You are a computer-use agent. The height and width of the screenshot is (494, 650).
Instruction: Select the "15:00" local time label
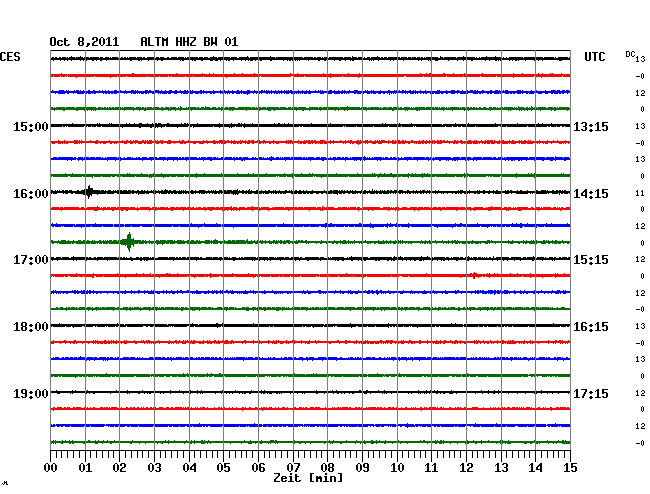[31, 126]
